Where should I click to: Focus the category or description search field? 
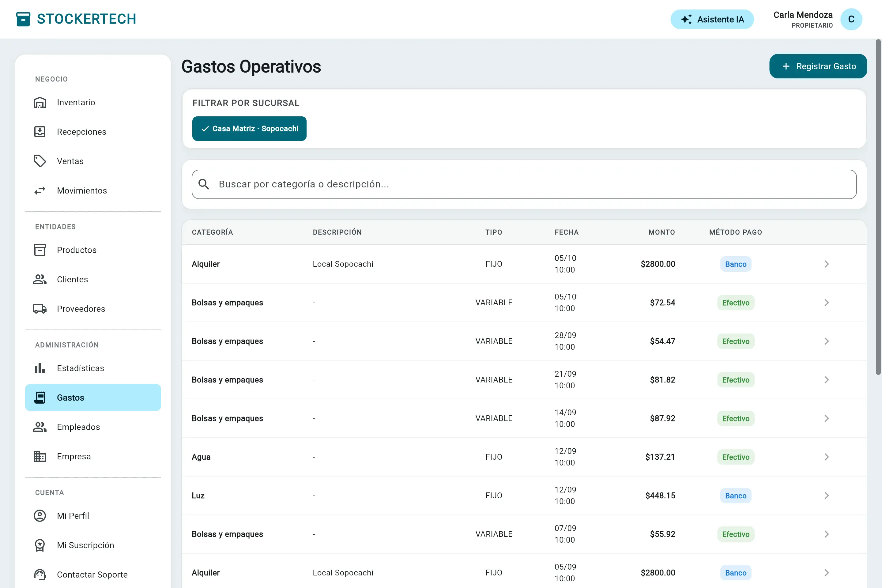click(524, 184)
